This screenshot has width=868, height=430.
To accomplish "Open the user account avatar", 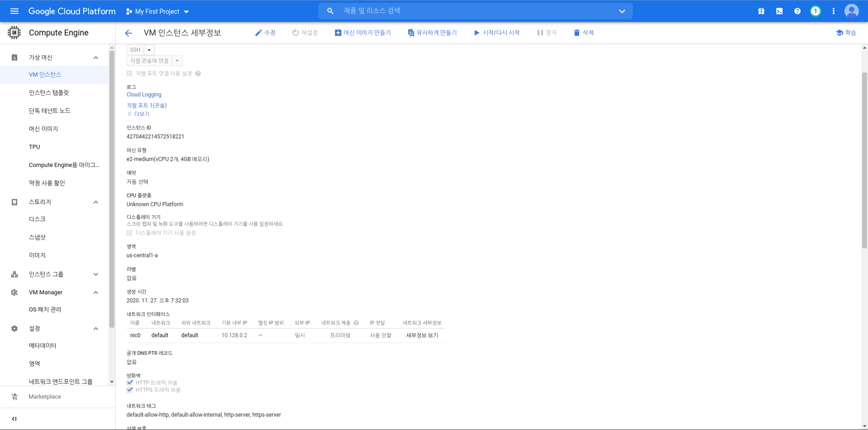I will point(852,11).
